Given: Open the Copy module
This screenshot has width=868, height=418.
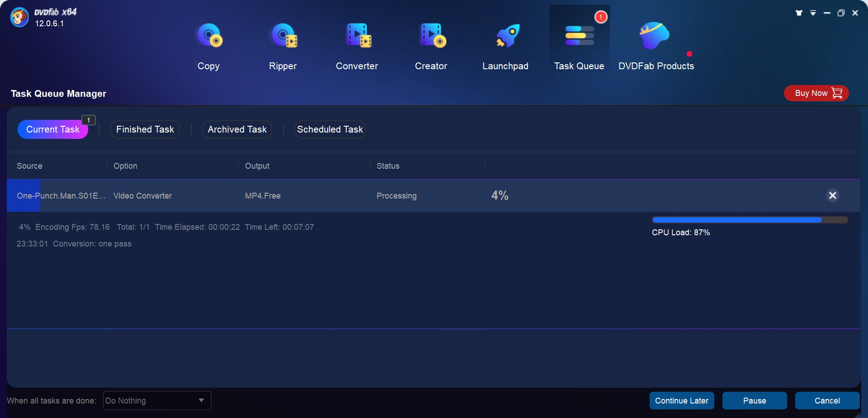Looking at the screenshot, I should pos(208,45).
